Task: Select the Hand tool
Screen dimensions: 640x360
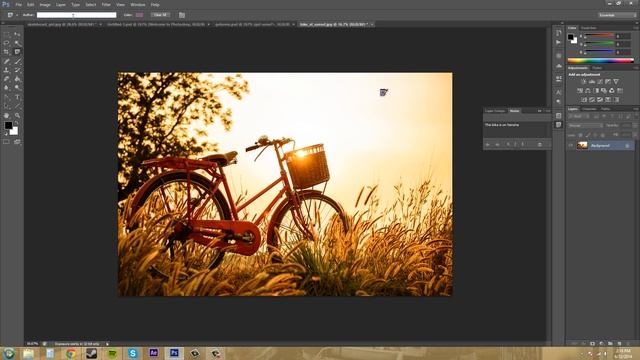Action: (x=7, y=116)
